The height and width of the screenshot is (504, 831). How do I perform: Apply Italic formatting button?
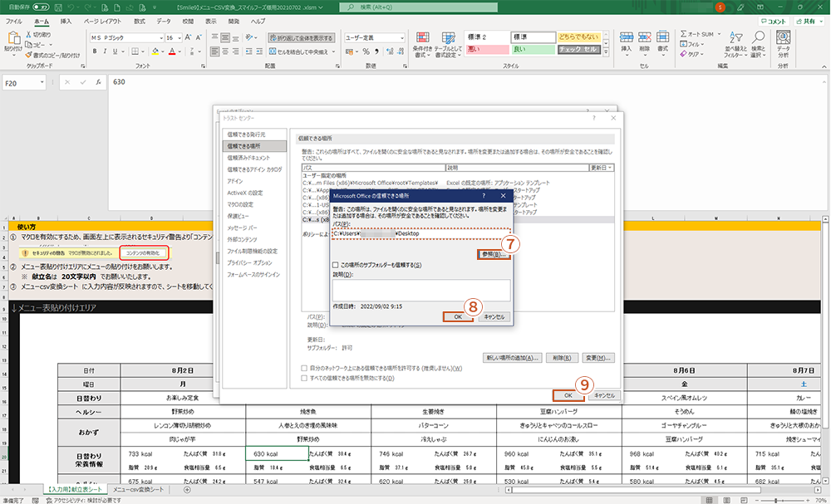coord(105,51)
